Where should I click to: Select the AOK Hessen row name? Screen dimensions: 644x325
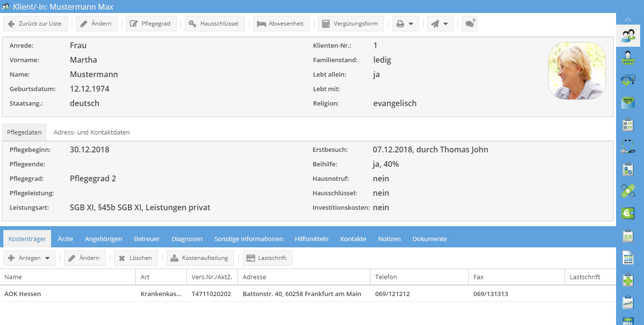[x=23, y=294]
